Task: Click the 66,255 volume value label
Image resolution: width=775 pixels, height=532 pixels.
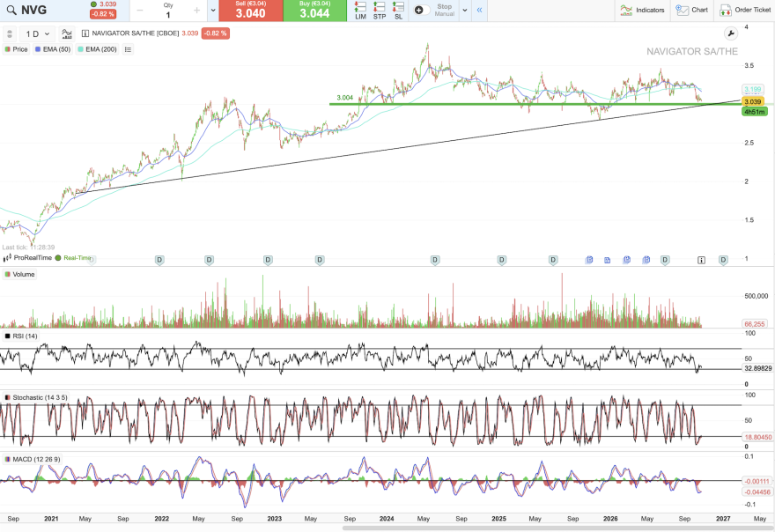Action: (x=754, y=324)
